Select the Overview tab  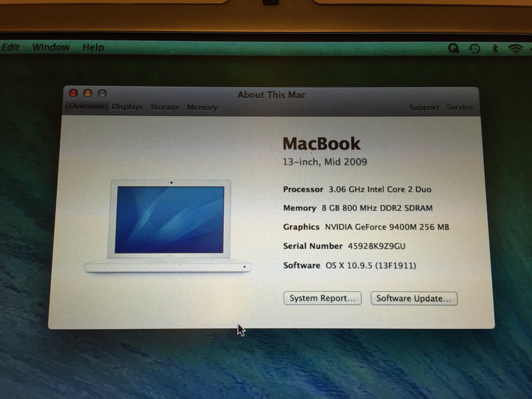(86, 106)
